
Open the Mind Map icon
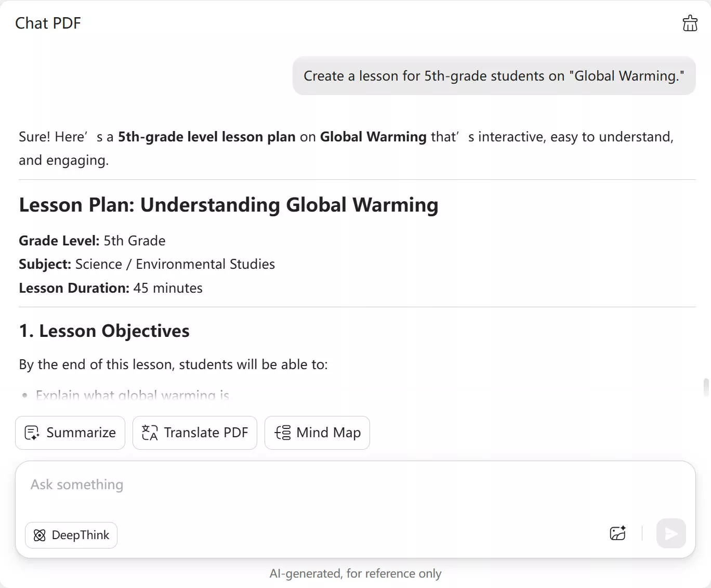pos(282,433)
